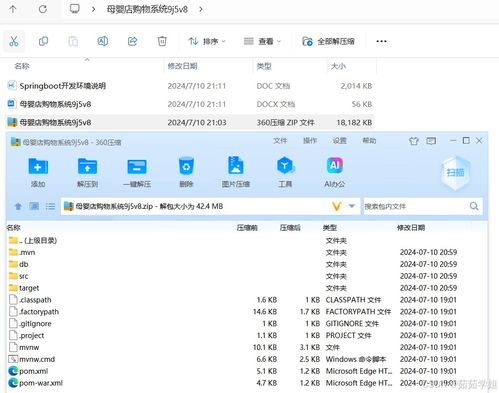The image size is (499, 393).
Task: Click the 母婴店购物系统9j5v8 breadcrumb folder
Action: 147,9
